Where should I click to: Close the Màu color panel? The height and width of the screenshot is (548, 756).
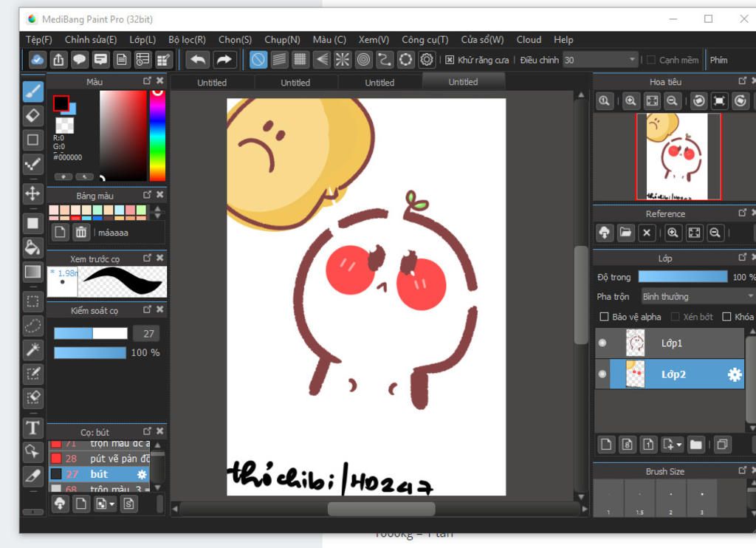click(160, 81)
